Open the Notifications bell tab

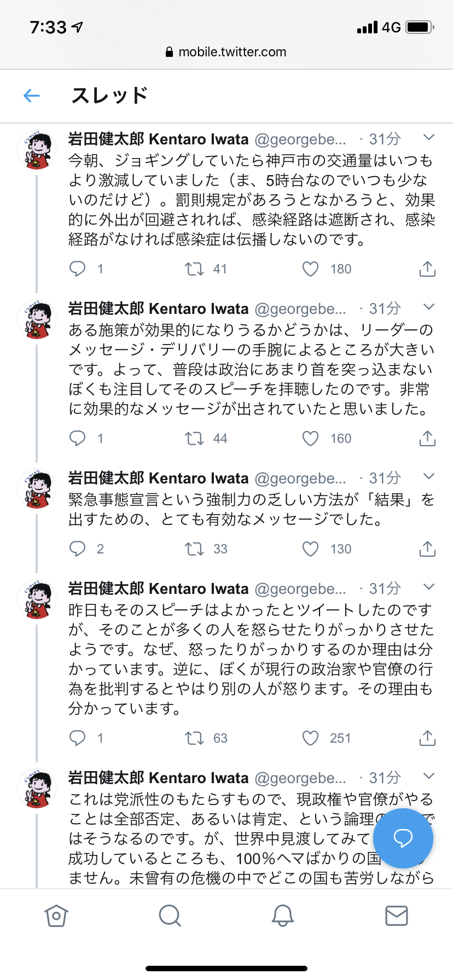pos(283,915)
